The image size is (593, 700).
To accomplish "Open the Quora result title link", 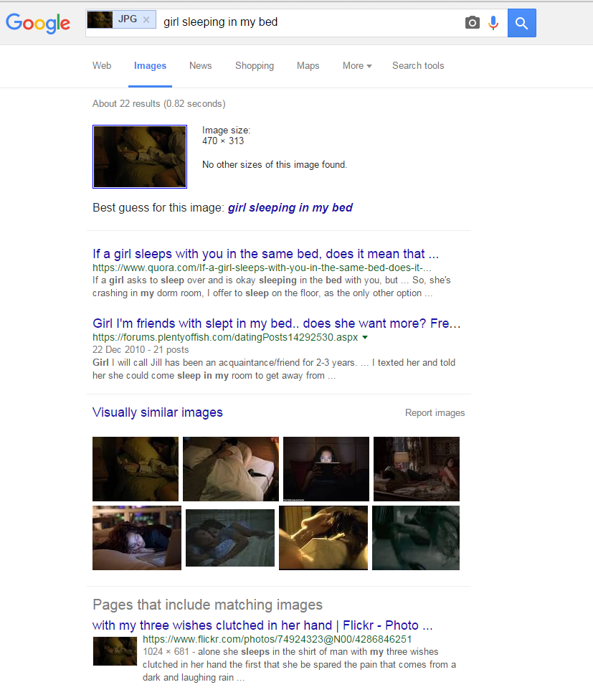I will pyautogui.click(x=265, y=254).
